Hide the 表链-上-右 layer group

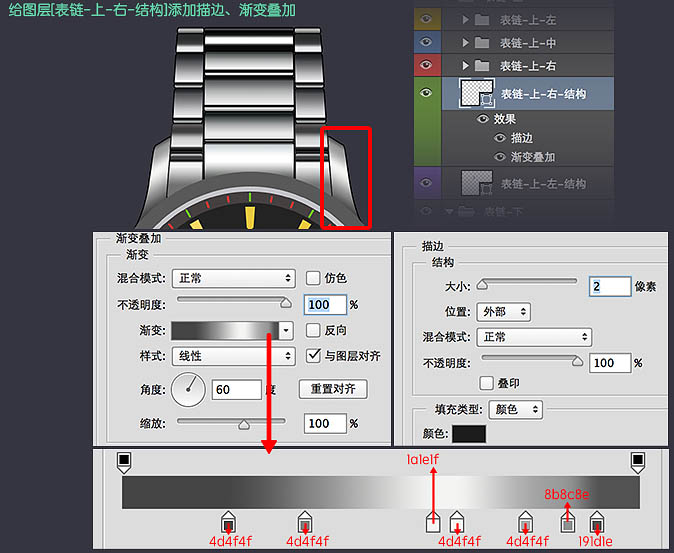(426, 65)
